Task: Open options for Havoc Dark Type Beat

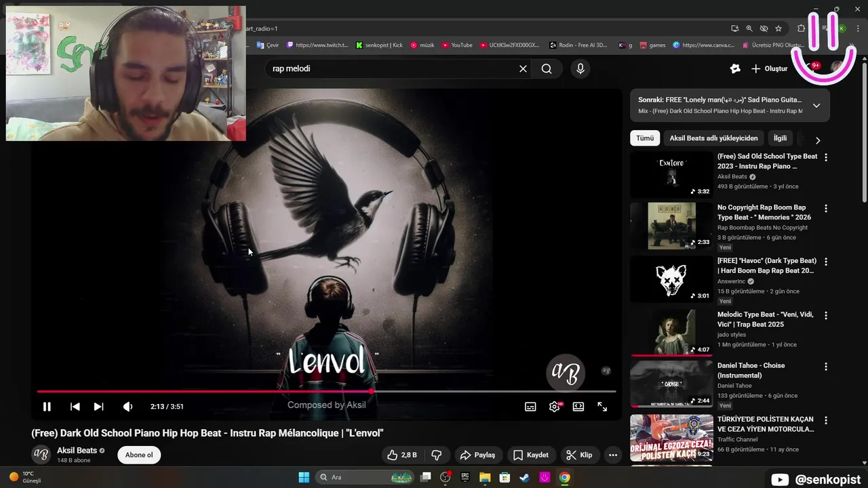Action: coord(826,262)
